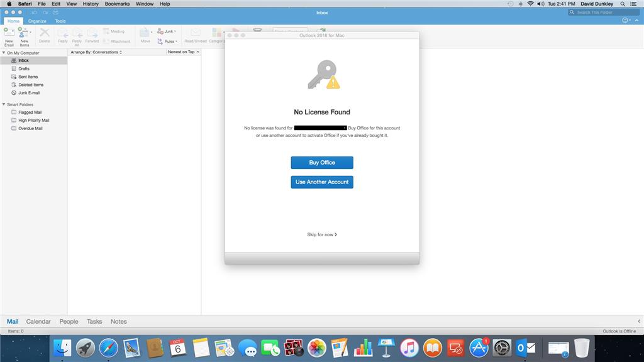Select the High Priority Mail folder
Screen dimensions: 644x362
(34, 120)
